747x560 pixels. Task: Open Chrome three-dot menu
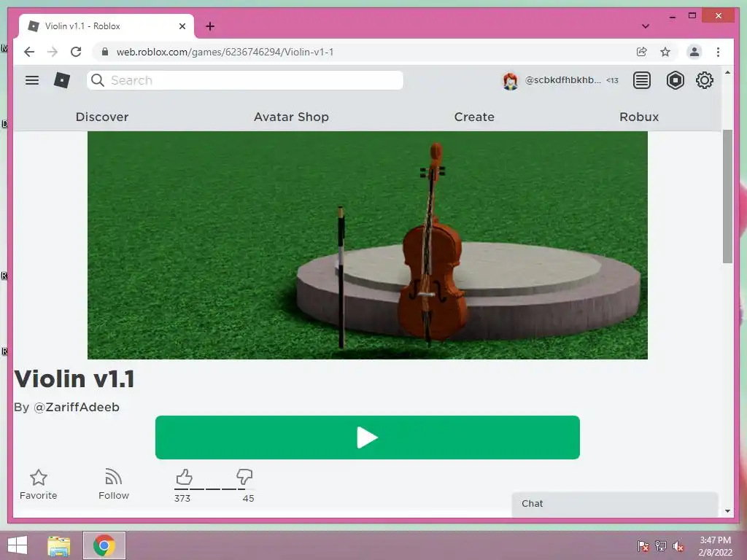(x=718, y=52)
